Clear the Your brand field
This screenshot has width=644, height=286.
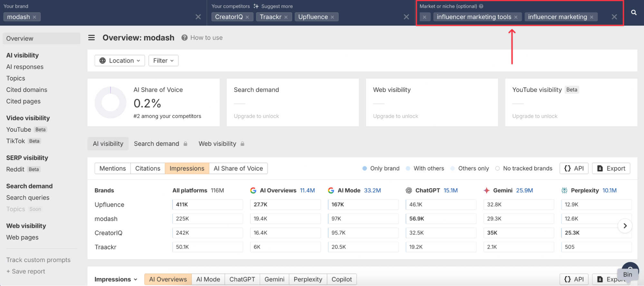pos(198,17)
